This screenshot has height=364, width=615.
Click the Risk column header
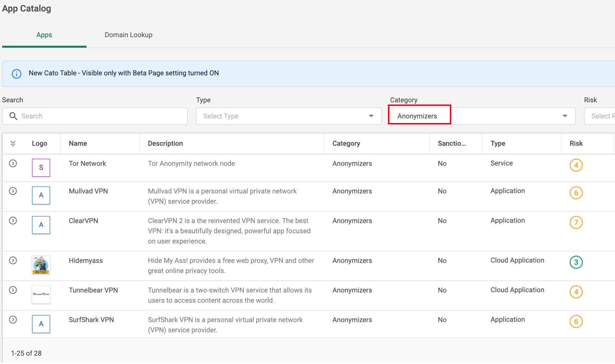coord(576,143)
